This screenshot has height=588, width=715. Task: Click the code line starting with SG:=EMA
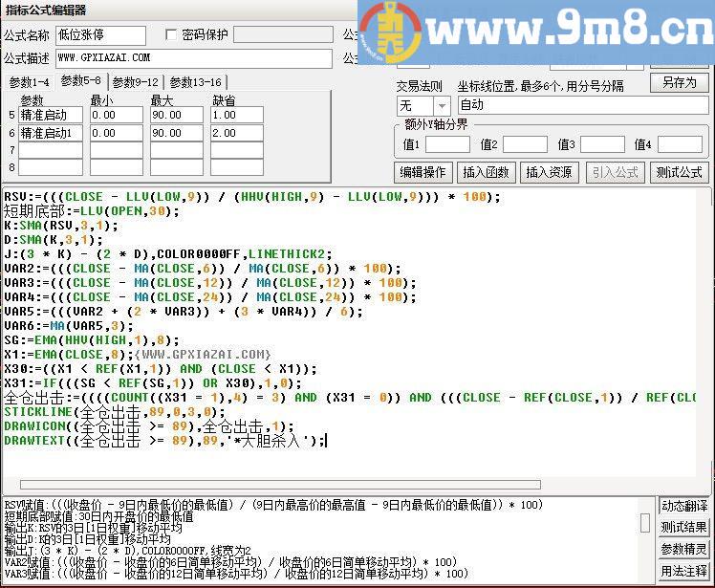(x=92, y=340)
